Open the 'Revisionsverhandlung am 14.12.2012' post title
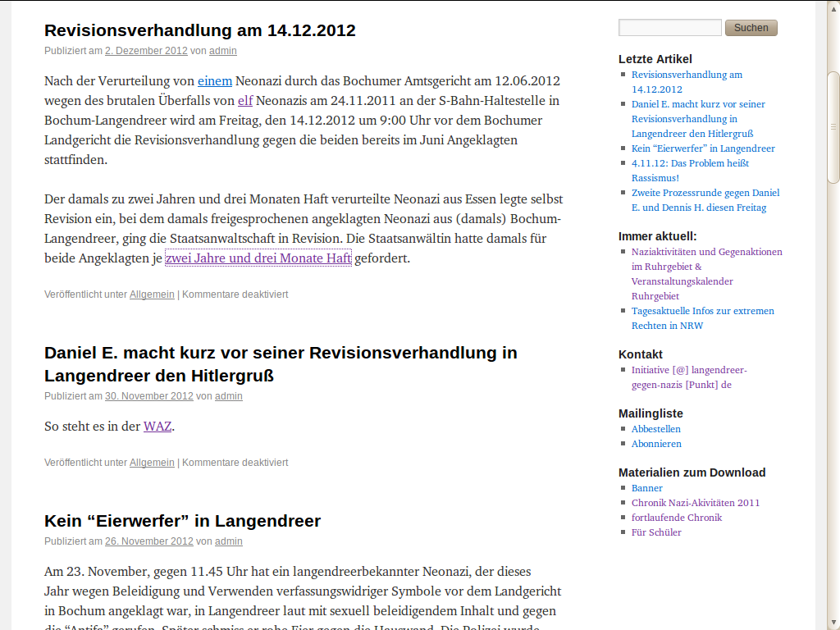This screenshot has height=630, width=840. (x=199, y=30)
